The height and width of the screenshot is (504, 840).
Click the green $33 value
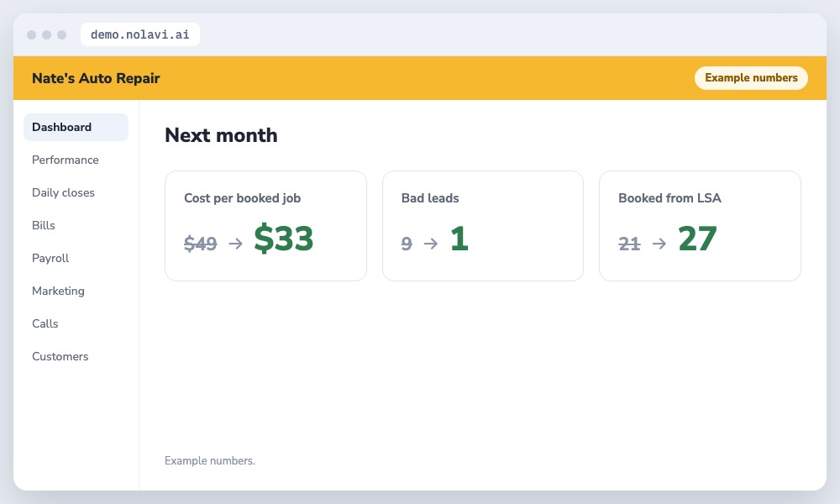283,239
